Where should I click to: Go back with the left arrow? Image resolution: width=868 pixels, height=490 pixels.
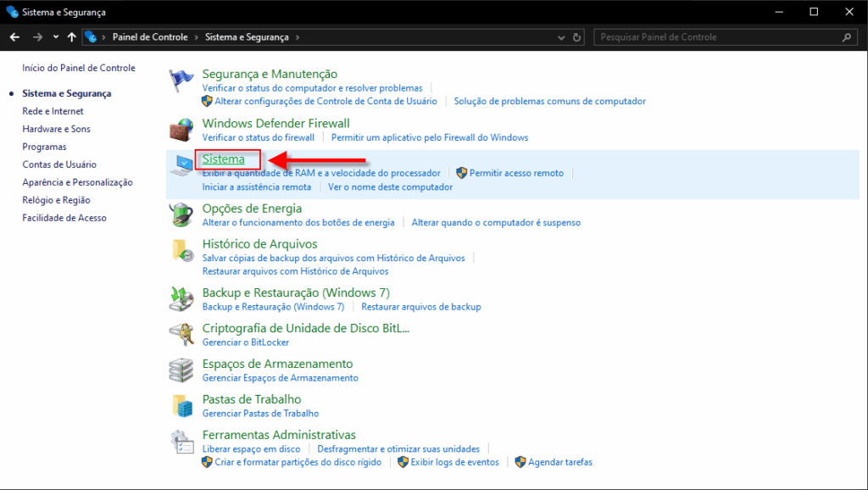(14, 37)
